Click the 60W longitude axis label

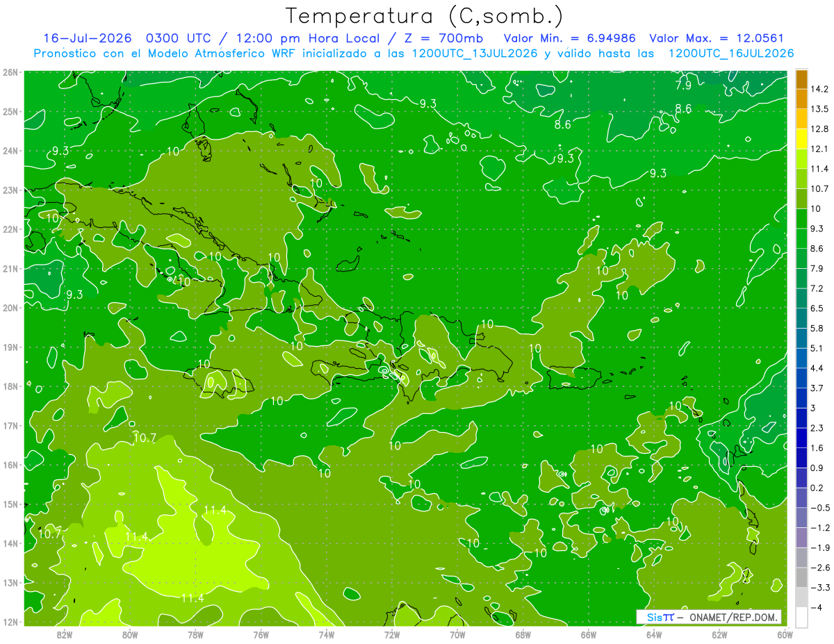click(785, 634)
